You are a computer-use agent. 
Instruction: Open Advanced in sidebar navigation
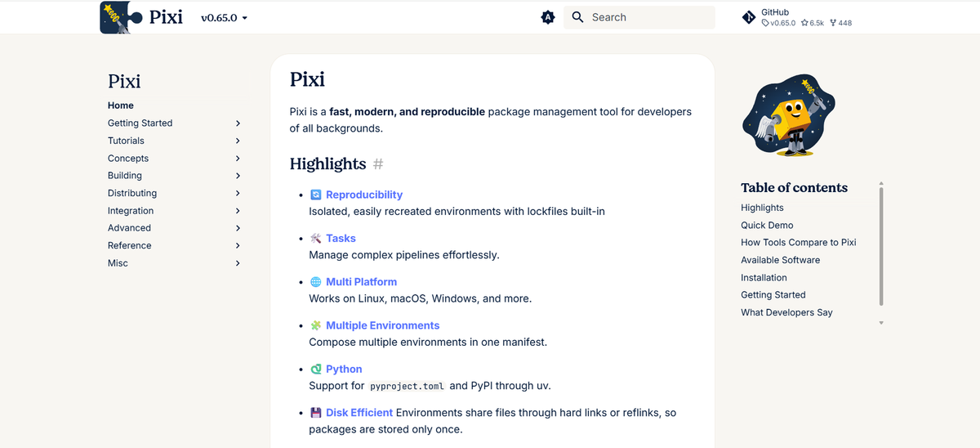tap(129, 228)
